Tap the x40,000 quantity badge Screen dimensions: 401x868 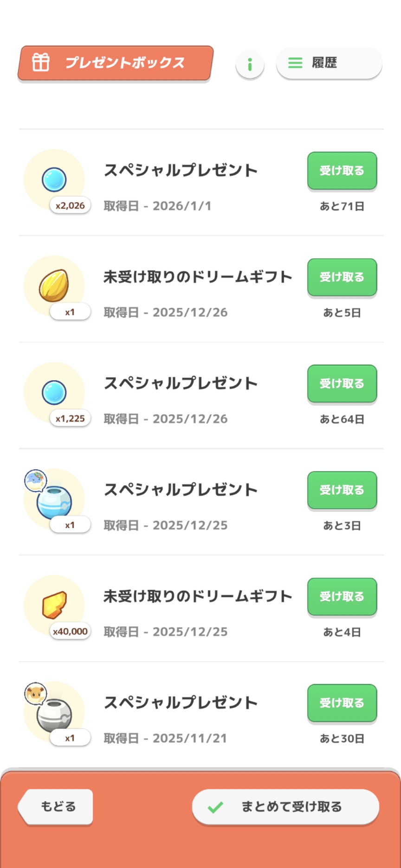point(70,631)
